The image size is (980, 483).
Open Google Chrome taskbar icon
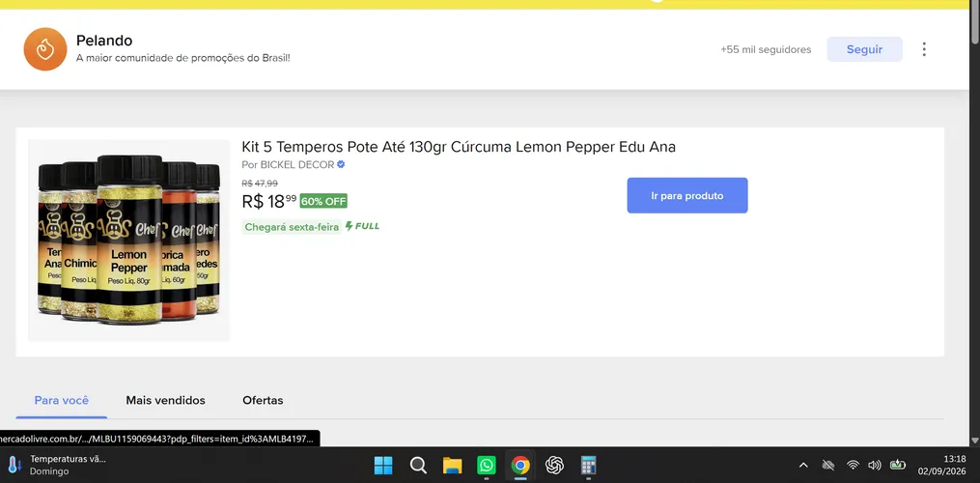click(x=520, y=466)
